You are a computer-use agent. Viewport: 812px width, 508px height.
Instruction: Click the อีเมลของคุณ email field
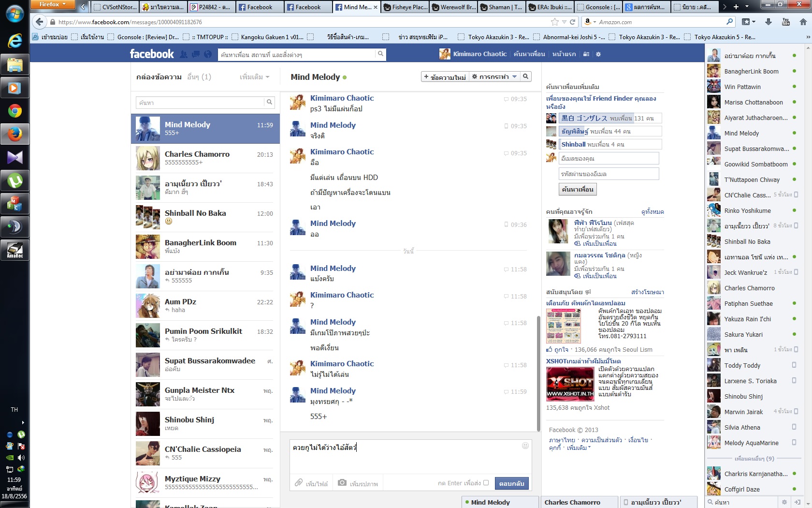click(x=609, y=158)
